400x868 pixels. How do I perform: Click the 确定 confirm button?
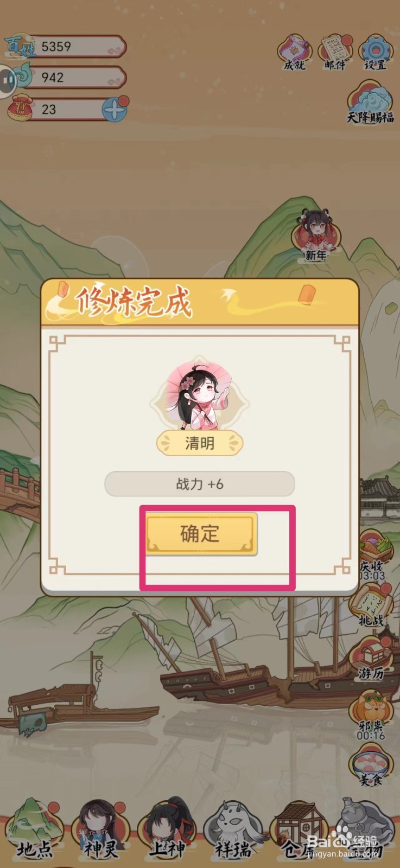click(200, 534)
